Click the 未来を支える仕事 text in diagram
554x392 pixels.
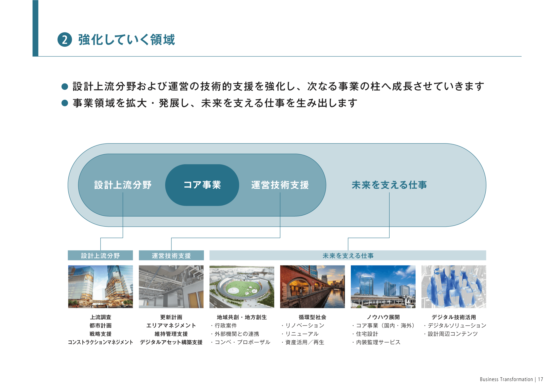click(x=389, y=185)
